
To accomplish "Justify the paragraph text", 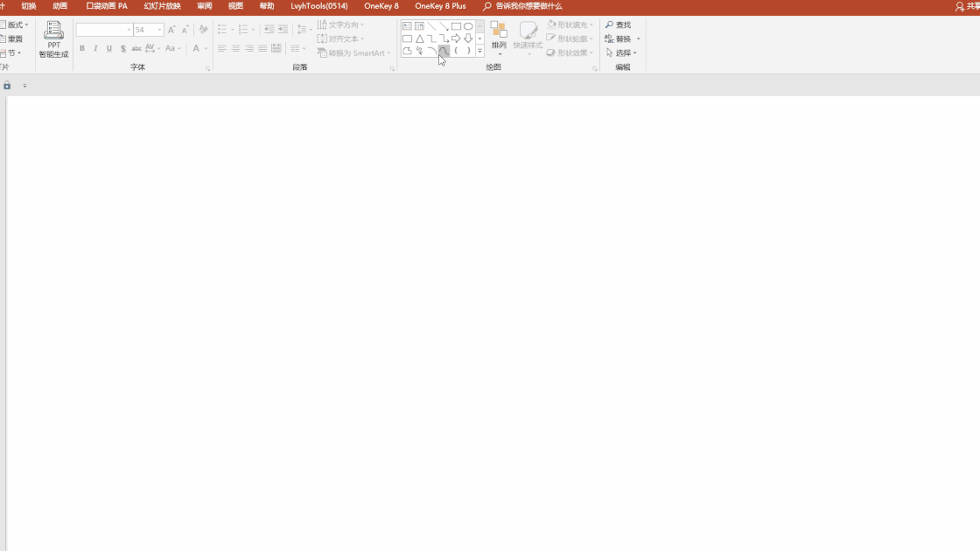I will (262, 48).
